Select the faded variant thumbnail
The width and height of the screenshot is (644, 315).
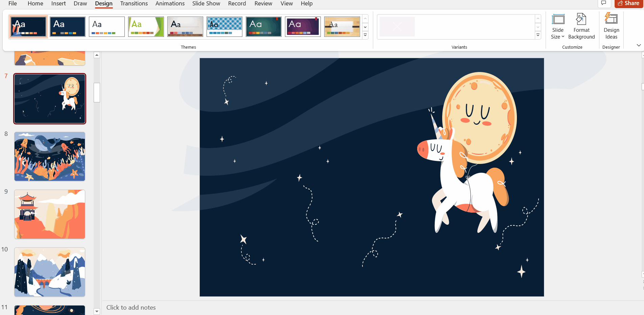pos(397,27)
